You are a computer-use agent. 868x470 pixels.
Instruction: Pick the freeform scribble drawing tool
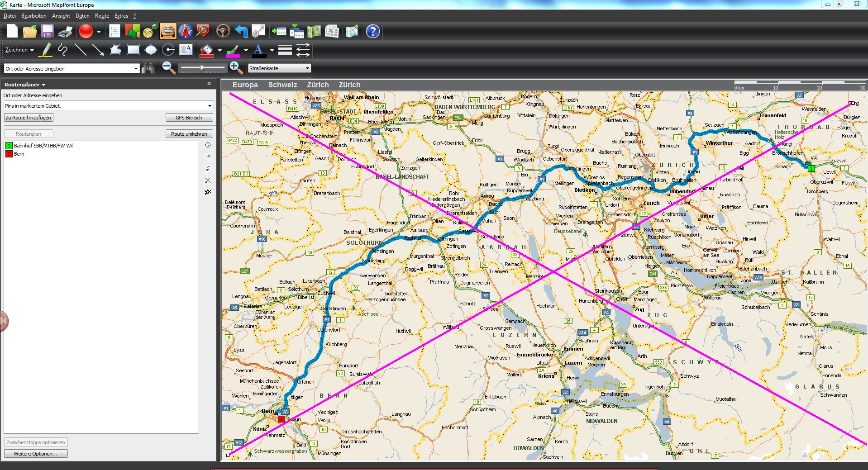[63, 50]
